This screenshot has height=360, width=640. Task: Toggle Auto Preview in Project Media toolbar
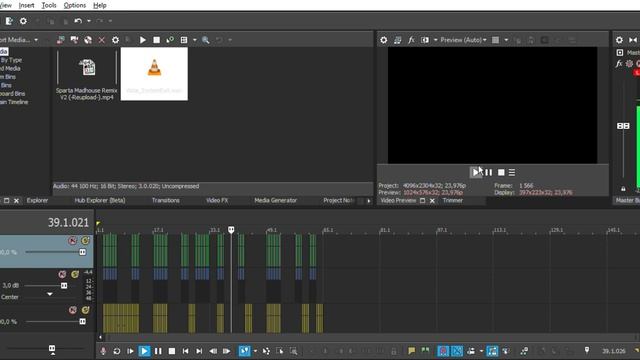(170, 40)
